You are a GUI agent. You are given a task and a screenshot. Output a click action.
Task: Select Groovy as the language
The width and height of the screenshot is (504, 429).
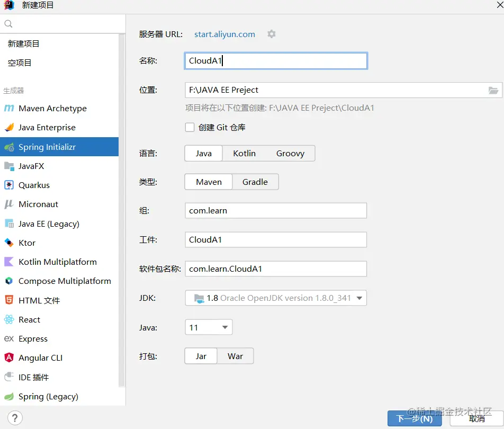coord(290,154)
